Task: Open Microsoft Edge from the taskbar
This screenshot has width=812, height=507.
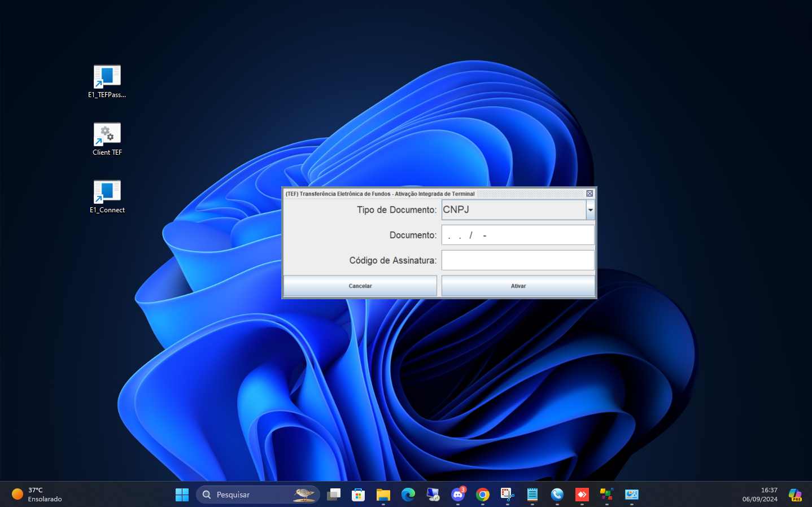Action: coord(408,495)
